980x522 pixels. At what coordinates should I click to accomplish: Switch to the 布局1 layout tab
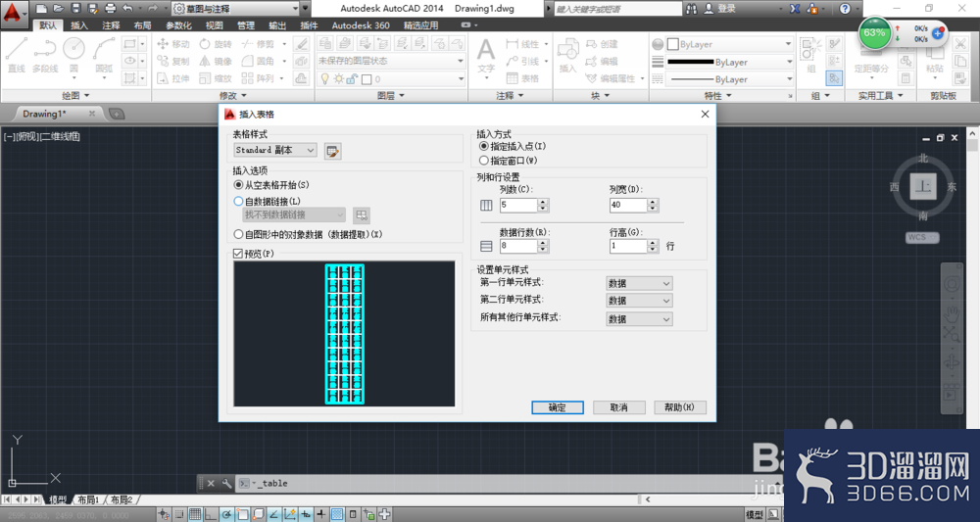click(x=88, y=500)
